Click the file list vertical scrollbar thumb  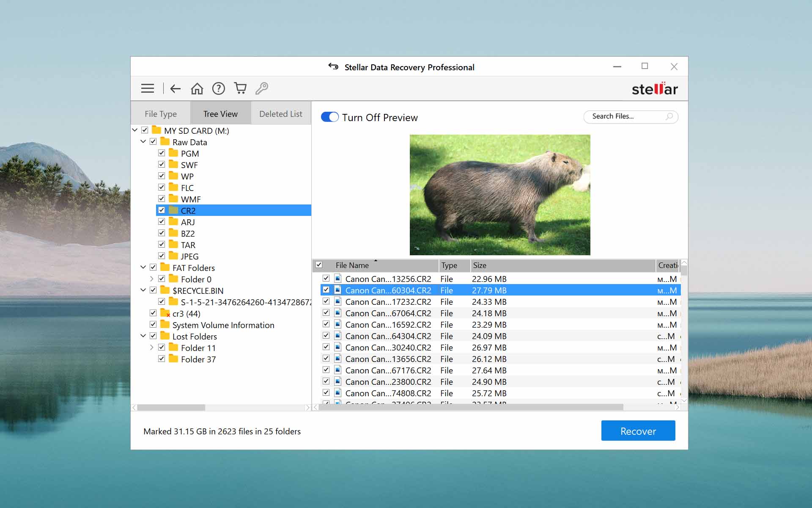pos(684,271)
